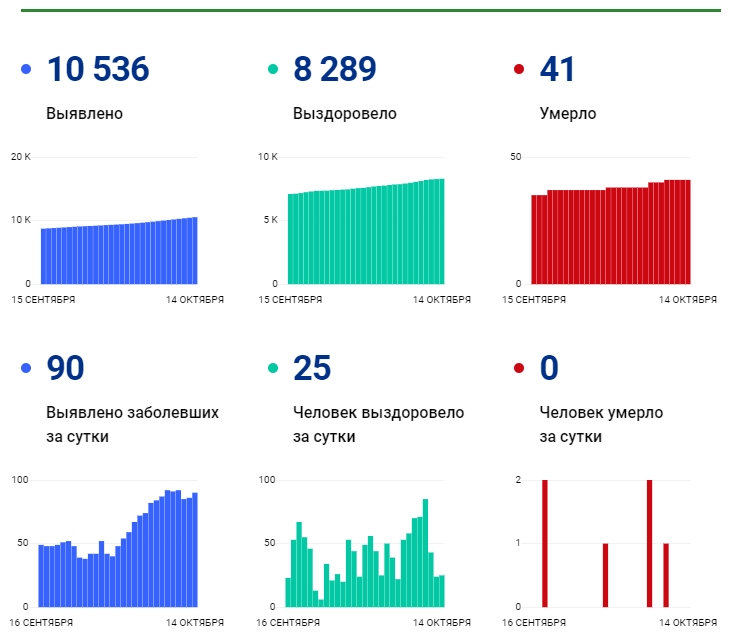Click the daily detected number 90
Viewport: 738px width, 640px height.
click(x=65, y=368)
